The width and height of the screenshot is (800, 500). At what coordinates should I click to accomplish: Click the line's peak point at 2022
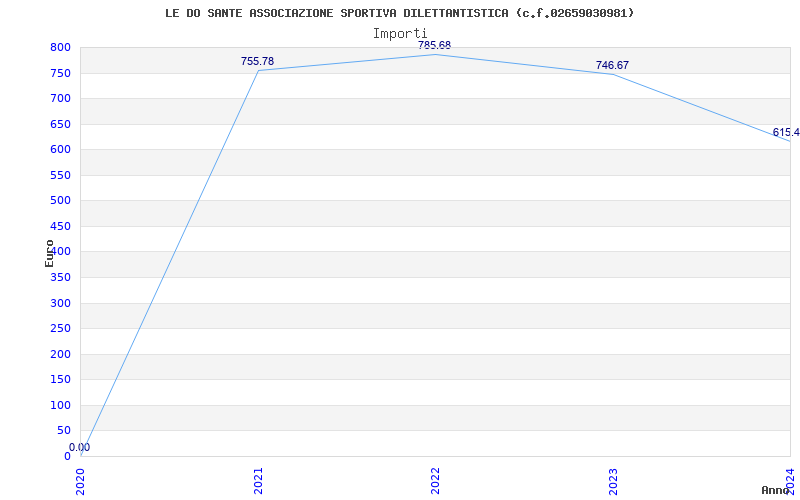(435, 55)
